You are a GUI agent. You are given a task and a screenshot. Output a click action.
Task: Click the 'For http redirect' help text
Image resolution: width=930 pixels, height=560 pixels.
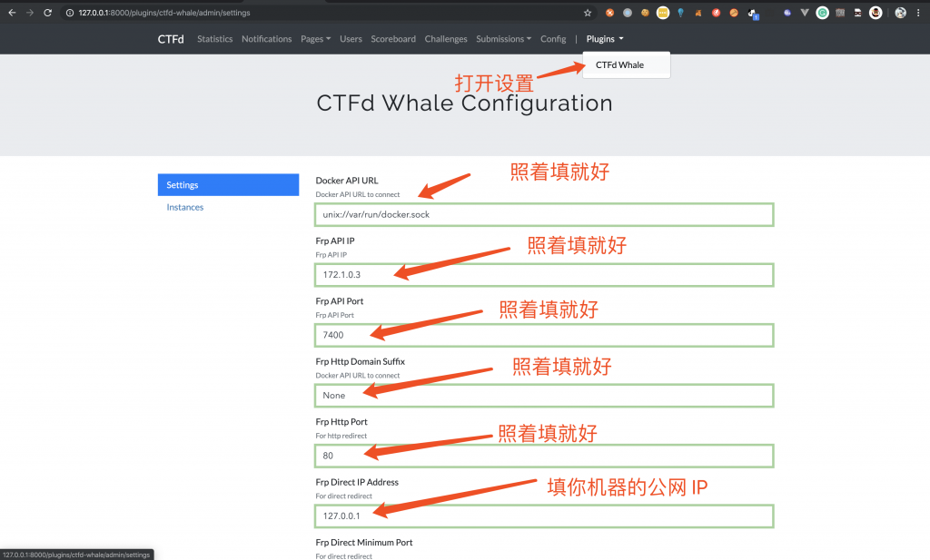tap(341, 437)
